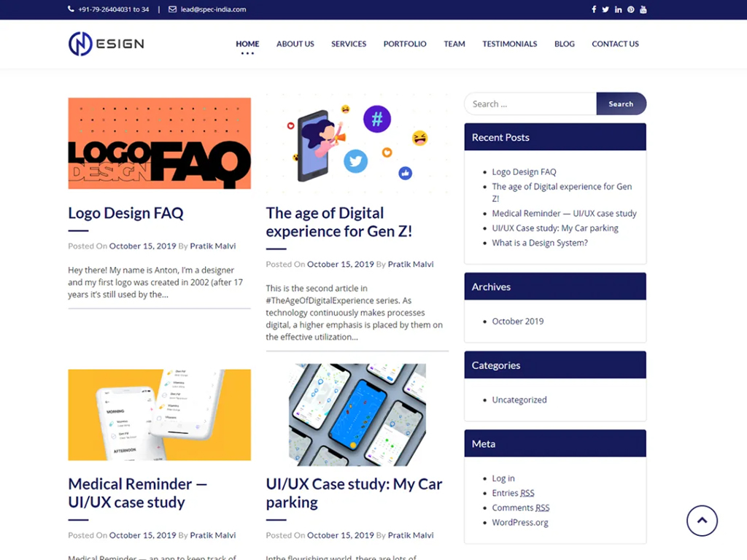Open the Twitter social icon
Screen dimensions: 747x560
[x=605, y=9]
